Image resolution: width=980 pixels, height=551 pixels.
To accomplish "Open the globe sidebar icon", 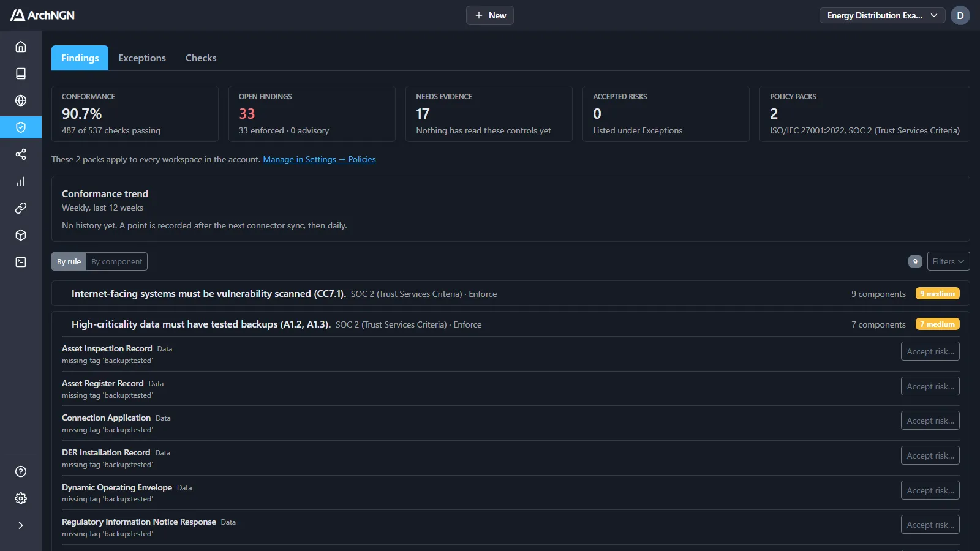I will click(x=21, y=100).
